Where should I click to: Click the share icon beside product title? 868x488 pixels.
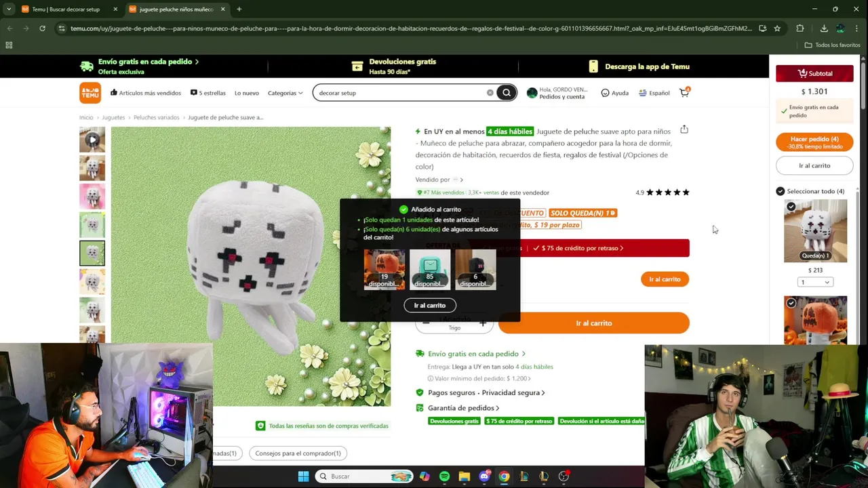pos(684,129)
